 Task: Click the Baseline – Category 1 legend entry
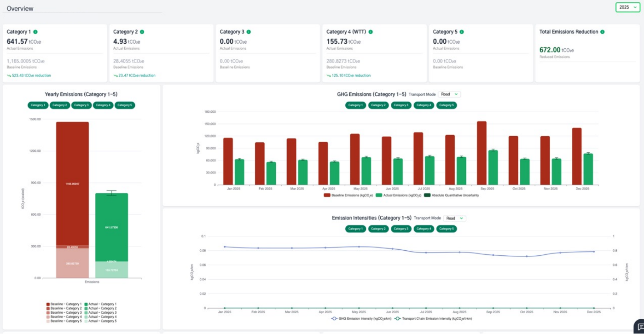64,304
